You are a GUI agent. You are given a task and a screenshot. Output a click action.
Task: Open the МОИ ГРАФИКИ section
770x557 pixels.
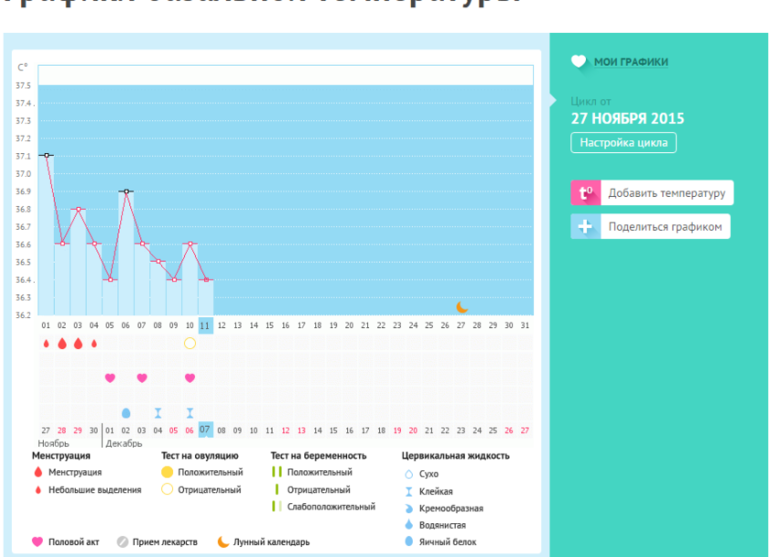pyautogui.click(x=631, y=62)
